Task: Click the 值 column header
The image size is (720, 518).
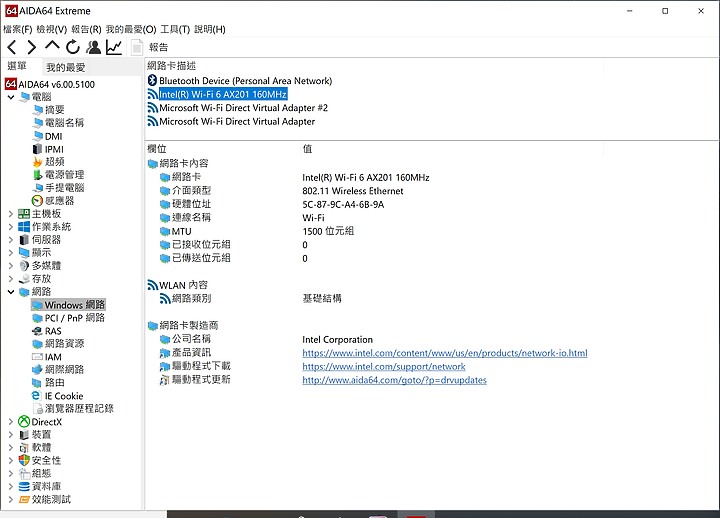Action: pos(308,148)
